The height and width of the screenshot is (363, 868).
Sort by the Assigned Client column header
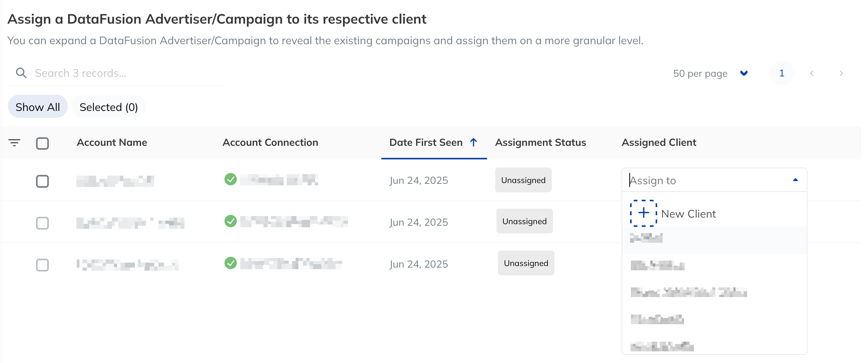(659, 142)
